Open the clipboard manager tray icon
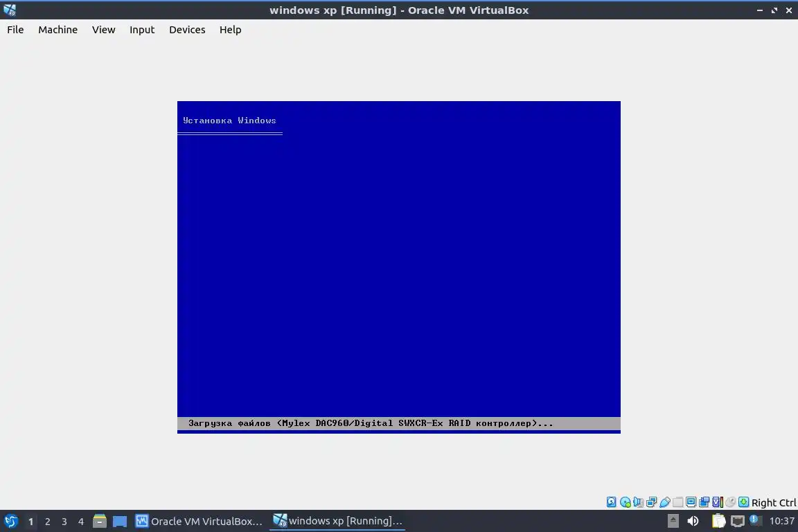 click(718, 521)
